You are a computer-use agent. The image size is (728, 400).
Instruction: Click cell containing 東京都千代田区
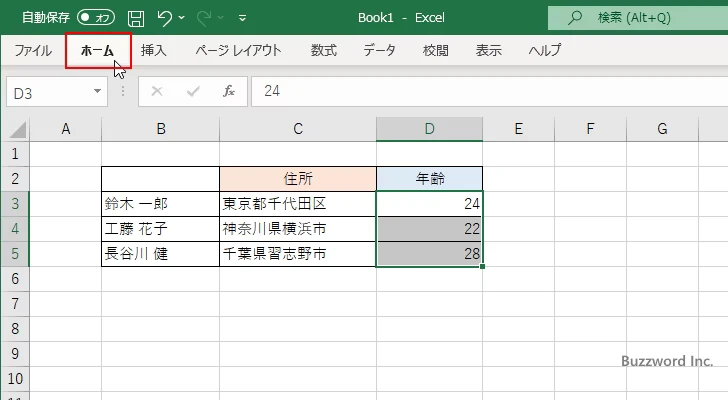tap(298, 204)
